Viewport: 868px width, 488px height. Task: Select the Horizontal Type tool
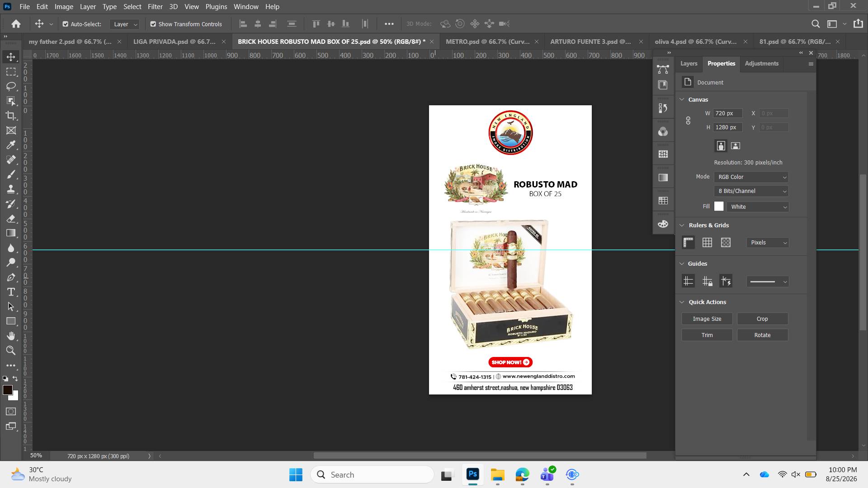tap(11, 292)
